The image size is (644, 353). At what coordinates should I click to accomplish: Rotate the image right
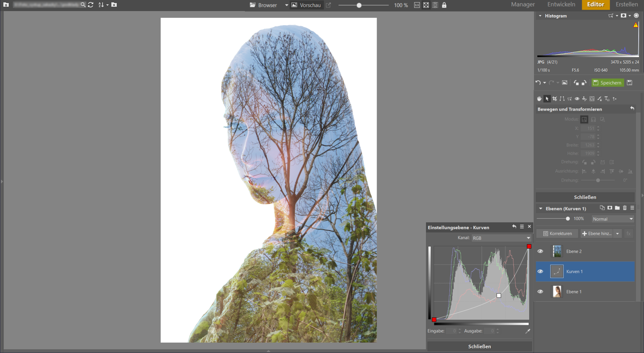[x=584, y=83]
